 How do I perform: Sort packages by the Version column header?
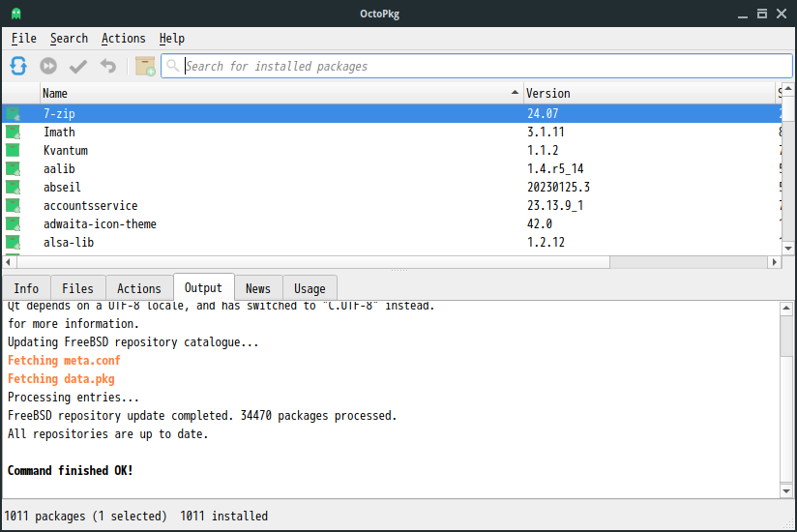pyautogui.click(x=649, y=94)
